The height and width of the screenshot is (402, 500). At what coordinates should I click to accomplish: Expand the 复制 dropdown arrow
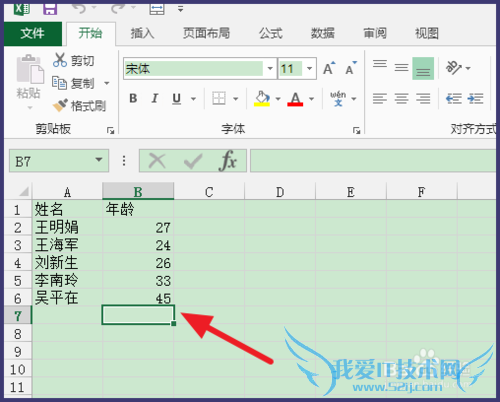point(107,83)
